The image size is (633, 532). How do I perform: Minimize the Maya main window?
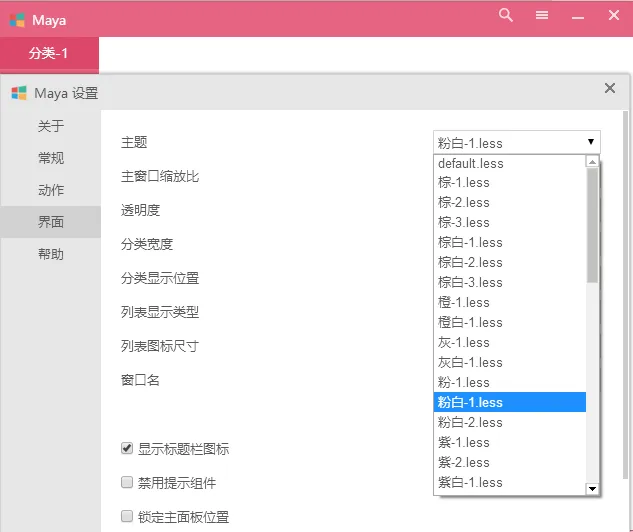coord(578,17)
